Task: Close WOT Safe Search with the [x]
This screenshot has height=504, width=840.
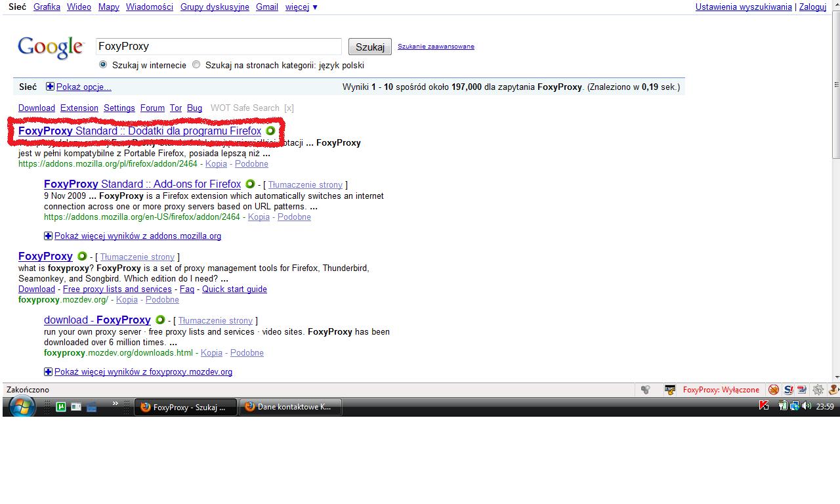Action: (289, 108)
